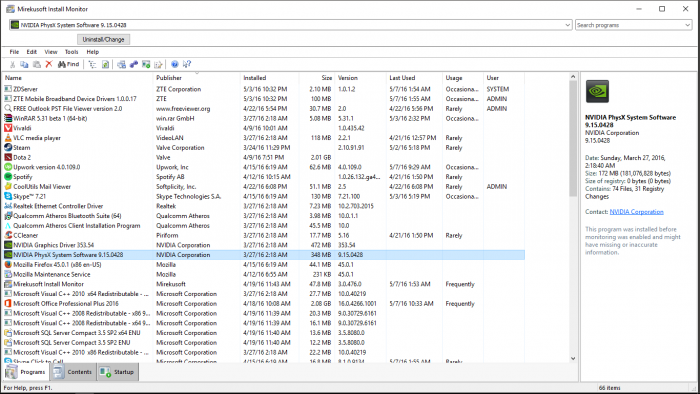Click the Find binoculars toolbar button
This screenshot has height=394, width=700.
click(68, 65)
